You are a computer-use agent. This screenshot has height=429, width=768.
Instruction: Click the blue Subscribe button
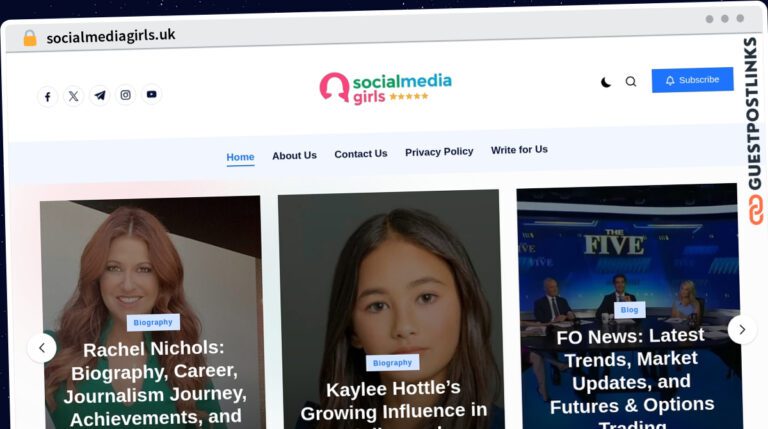pos(692,80)
